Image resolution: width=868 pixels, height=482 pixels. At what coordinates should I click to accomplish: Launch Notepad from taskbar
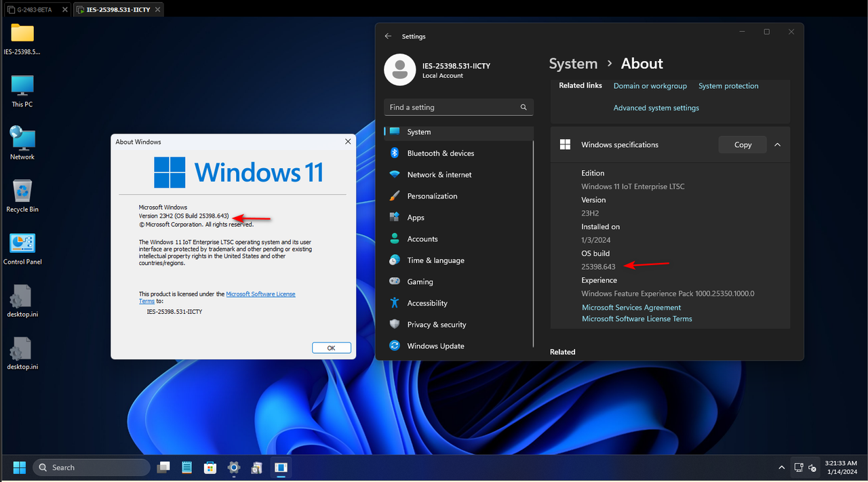(186, 467)
